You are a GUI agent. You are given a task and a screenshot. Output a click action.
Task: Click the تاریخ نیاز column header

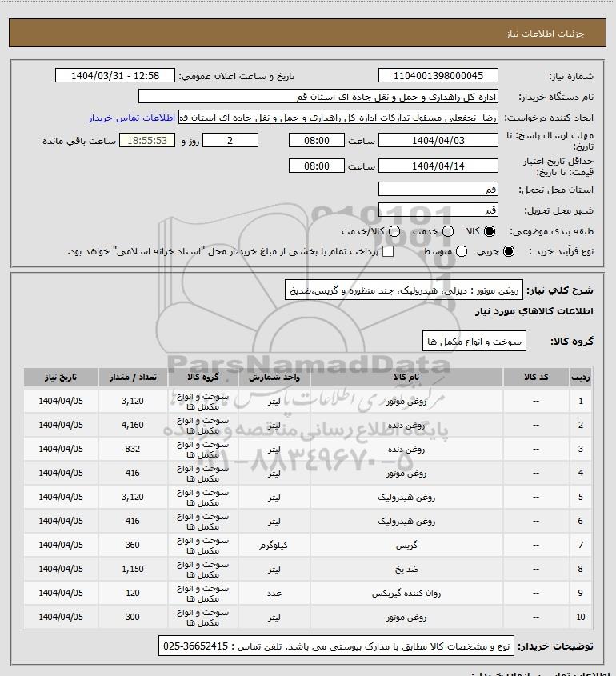pos(61,378)
